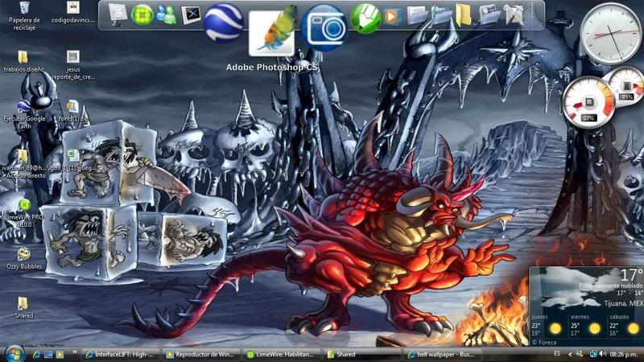644x362 pixels.
Task: Open the blue camera app in dock
Action: tap(324, 27)
